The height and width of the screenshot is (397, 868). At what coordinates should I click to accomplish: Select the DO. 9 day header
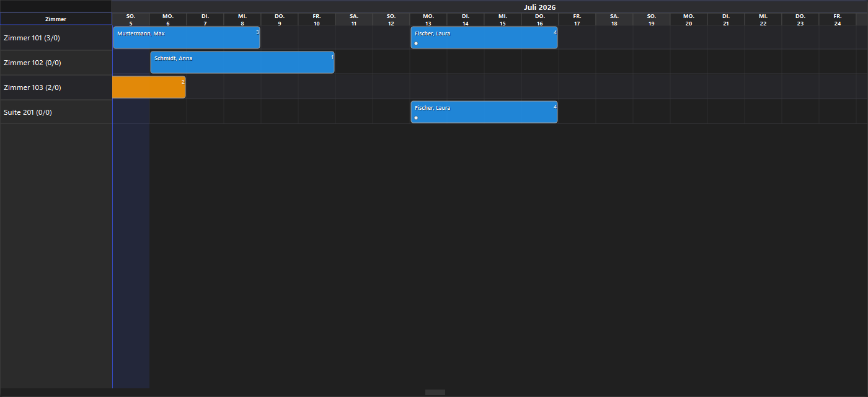(x=280, y=19)
